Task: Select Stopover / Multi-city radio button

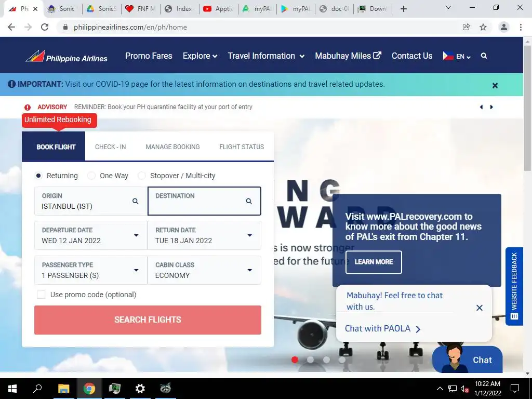Action: [x=142, y=176]
